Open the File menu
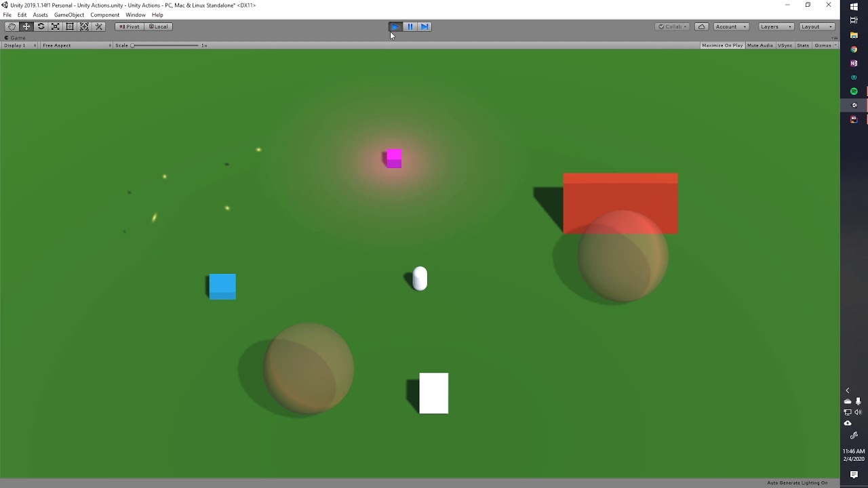Viewport: 868px width, 488px height. pos(7,15)
